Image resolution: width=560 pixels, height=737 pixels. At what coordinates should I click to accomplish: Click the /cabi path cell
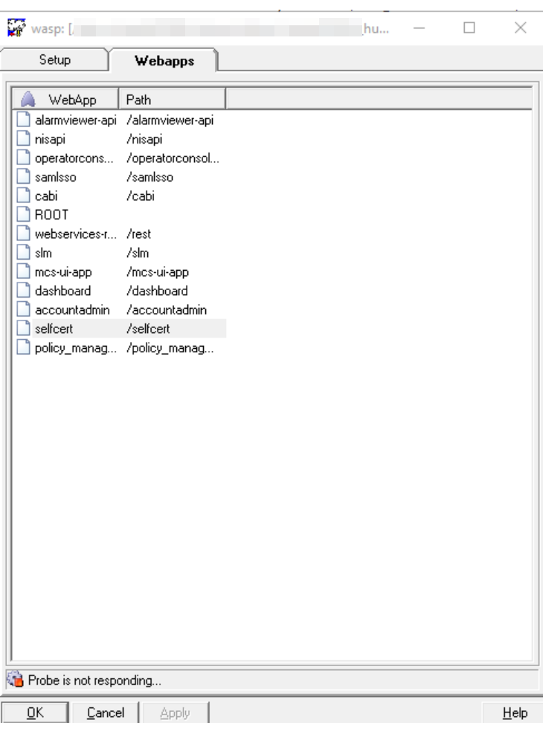(140, 196)
